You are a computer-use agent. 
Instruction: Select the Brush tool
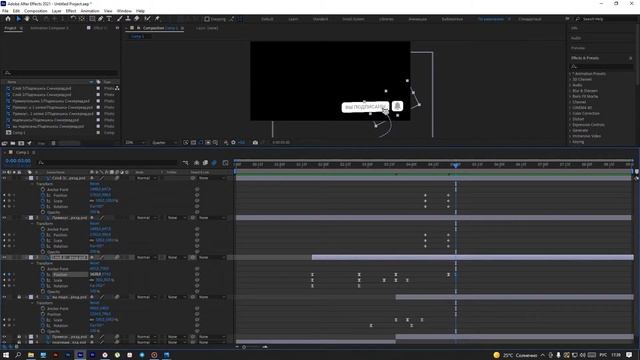pos(120,19)
